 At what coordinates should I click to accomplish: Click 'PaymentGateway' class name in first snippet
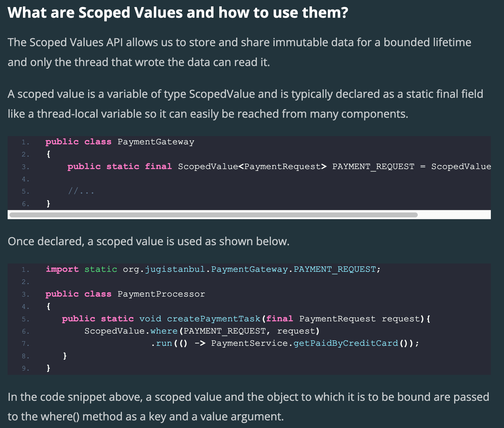[156, 142]
